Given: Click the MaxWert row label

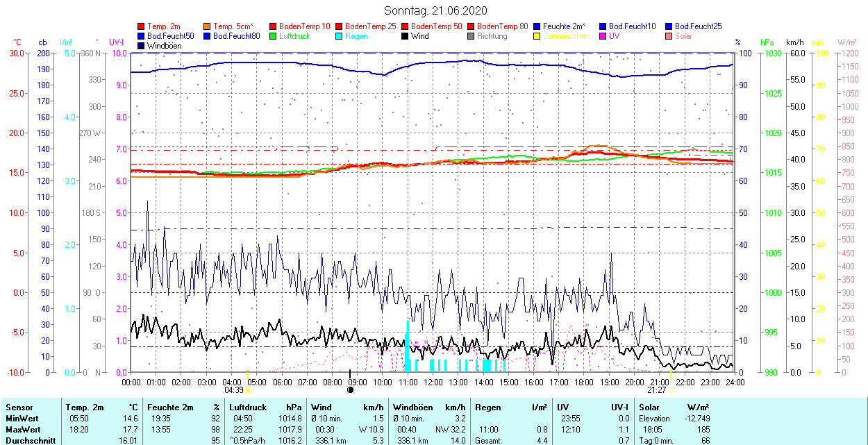Looking at the screenshot, I should 23,430.
